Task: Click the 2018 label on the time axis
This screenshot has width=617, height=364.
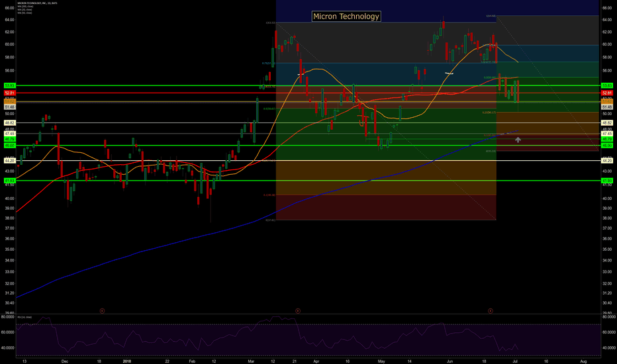Action: coord(126,361)
